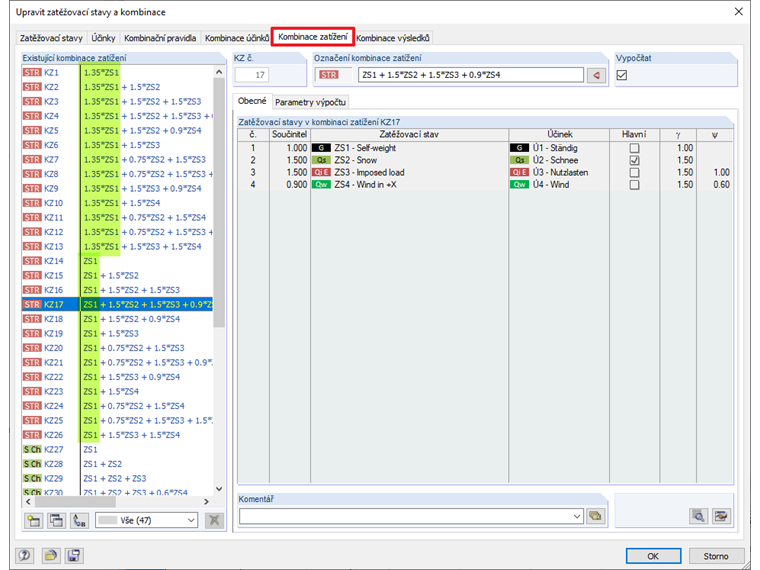This screenshot has height=570, width=760.
Task: Click the comment library icon
Action: coord(596,516)
